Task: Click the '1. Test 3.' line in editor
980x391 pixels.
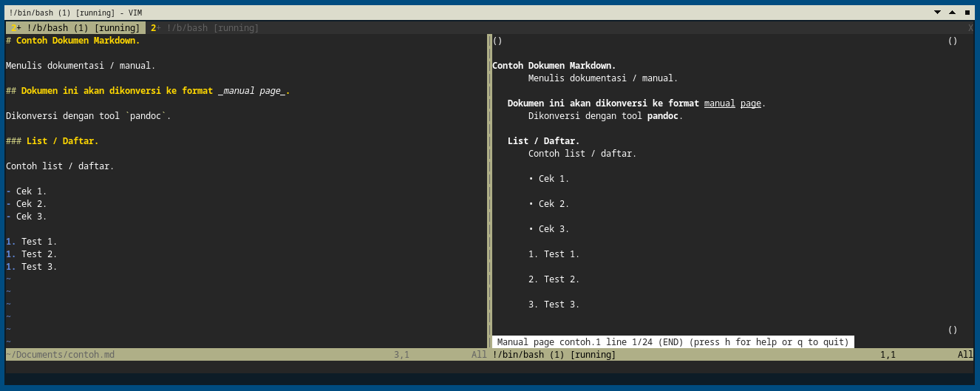Action: click(x=32, y=267)
